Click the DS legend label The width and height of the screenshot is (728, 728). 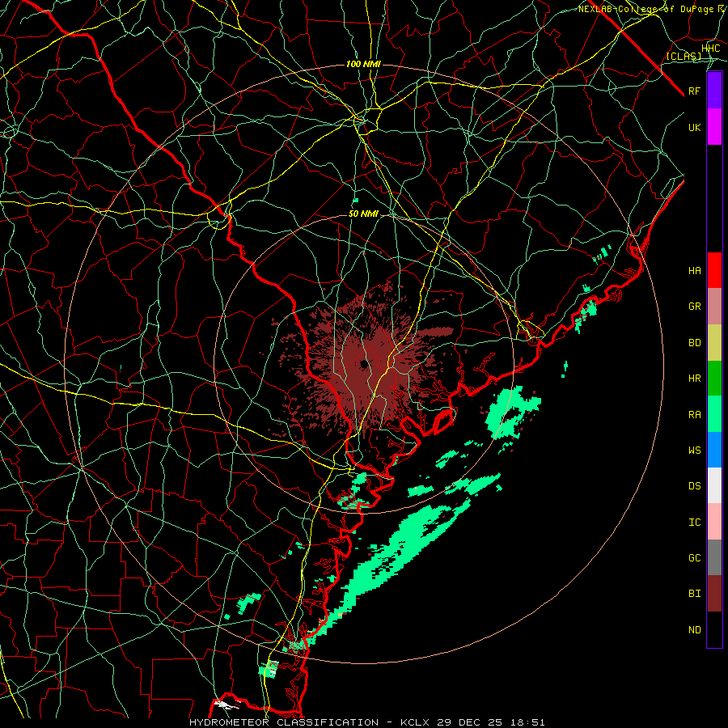click(x=695, y=486)
